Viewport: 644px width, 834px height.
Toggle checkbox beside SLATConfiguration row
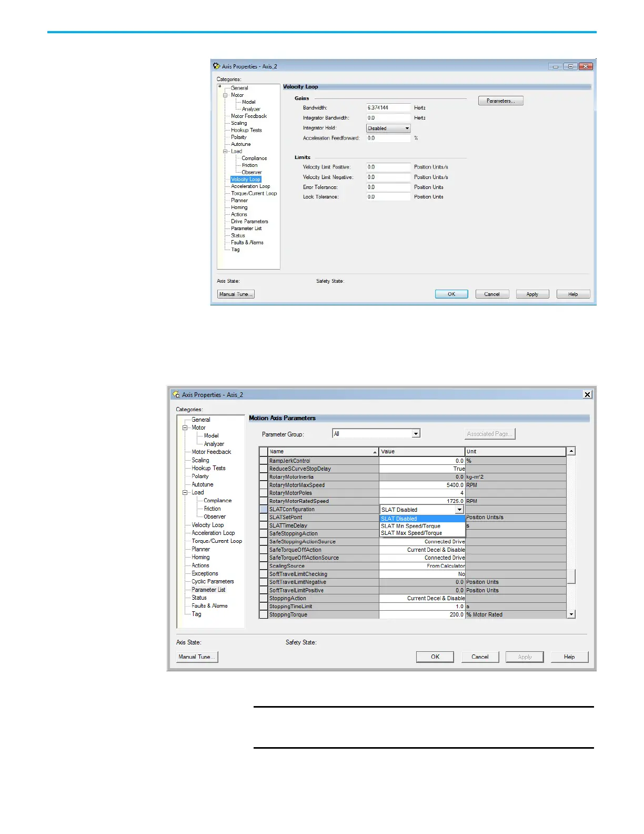pyautogui.click(x=264, y=509)
